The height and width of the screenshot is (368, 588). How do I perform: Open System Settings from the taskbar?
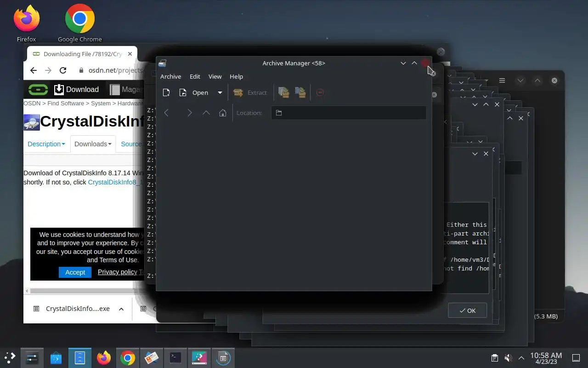(x=32, y=358)
